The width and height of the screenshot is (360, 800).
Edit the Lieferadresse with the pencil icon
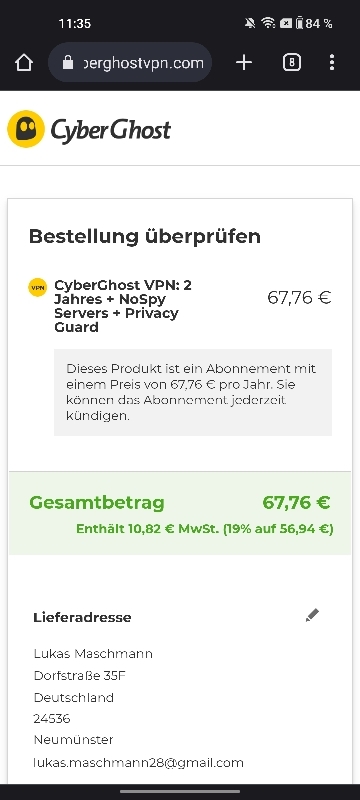[312, 615]
